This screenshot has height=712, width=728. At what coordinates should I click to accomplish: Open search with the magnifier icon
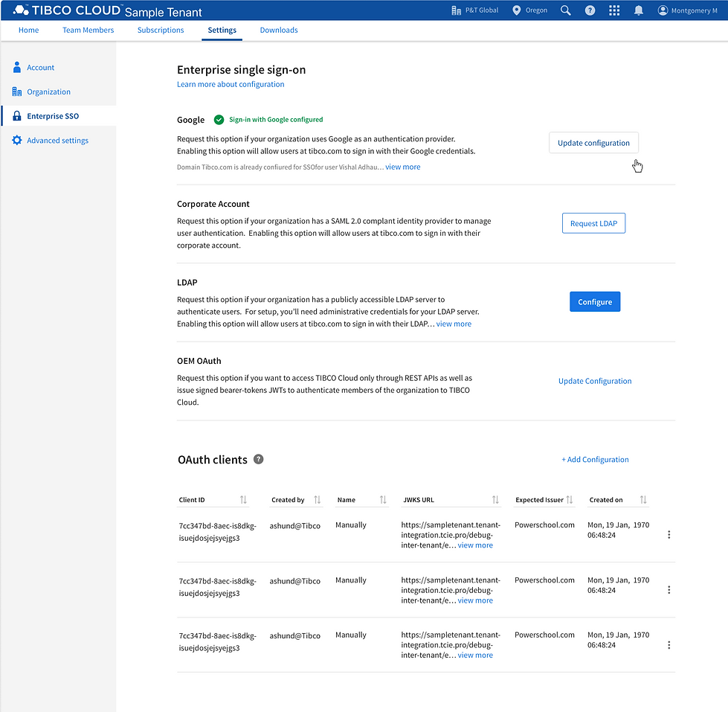[x=565, y=10]
